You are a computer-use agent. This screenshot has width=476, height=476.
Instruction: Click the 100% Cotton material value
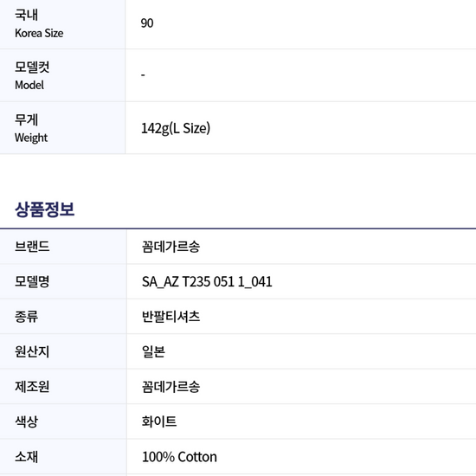pyautogui.click(x=179, y=457)
